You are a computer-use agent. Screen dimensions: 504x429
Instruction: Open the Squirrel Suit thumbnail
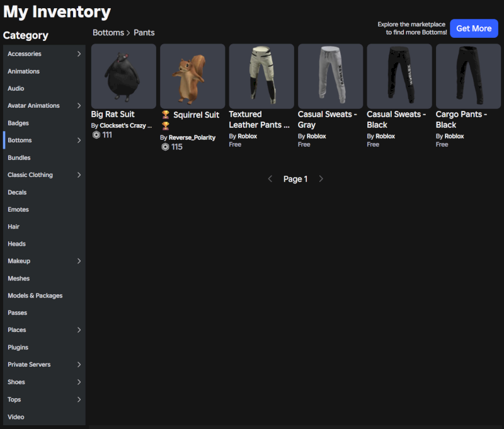(x=193, y=76)
